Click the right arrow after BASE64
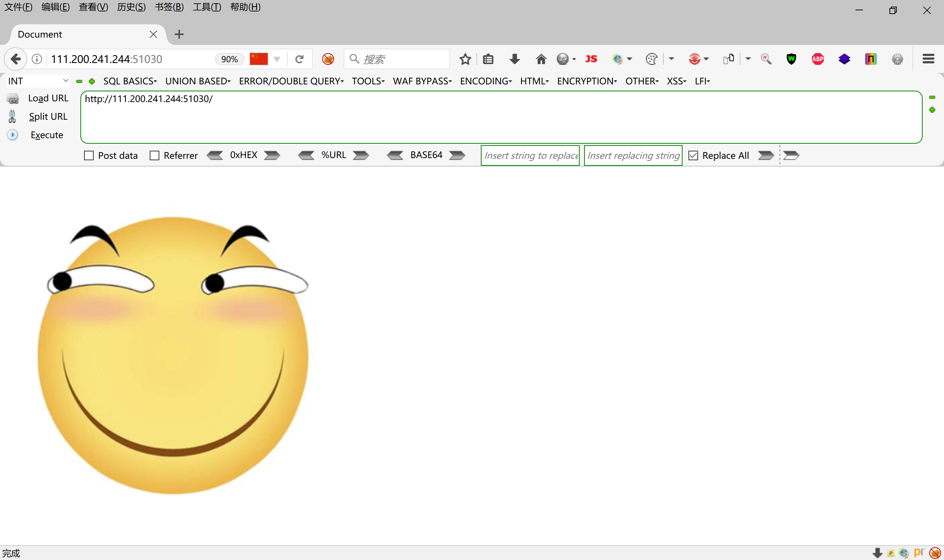944x560 pixels. click(x=457, y=155)
